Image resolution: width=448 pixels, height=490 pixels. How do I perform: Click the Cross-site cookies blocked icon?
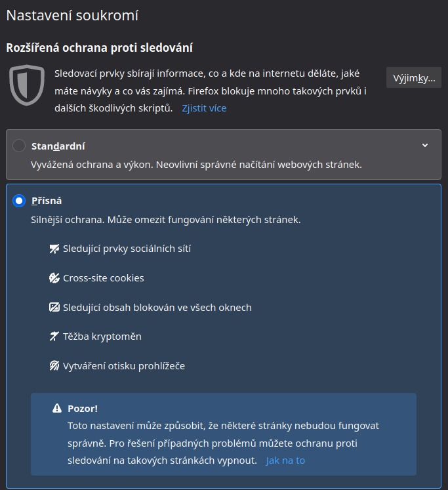coord(54,278)
